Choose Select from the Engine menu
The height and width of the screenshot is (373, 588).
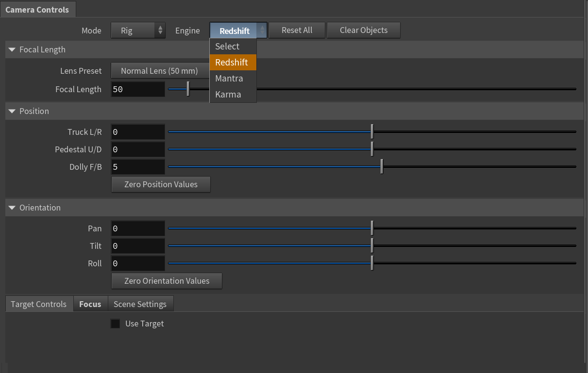tap(233, 47)
